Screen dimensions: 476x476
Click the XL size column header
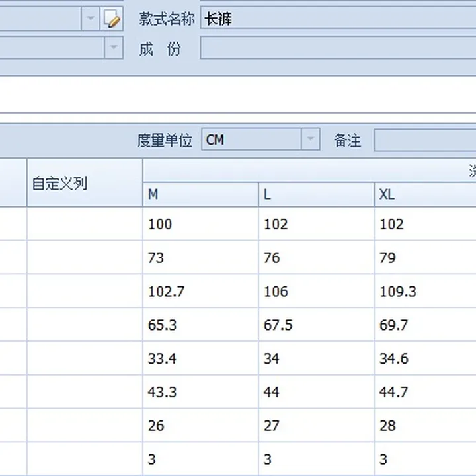[x=424, y=194]
